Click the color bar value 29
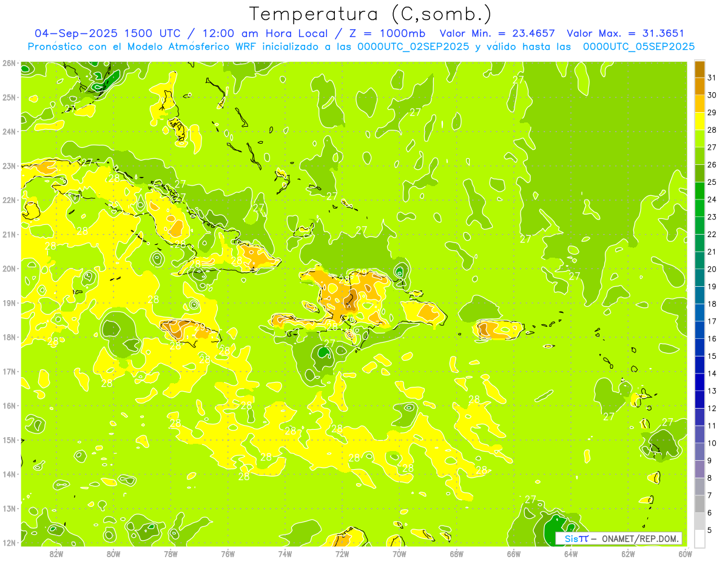This screenshot has width=728, height=562. click(x=712, y=113)
